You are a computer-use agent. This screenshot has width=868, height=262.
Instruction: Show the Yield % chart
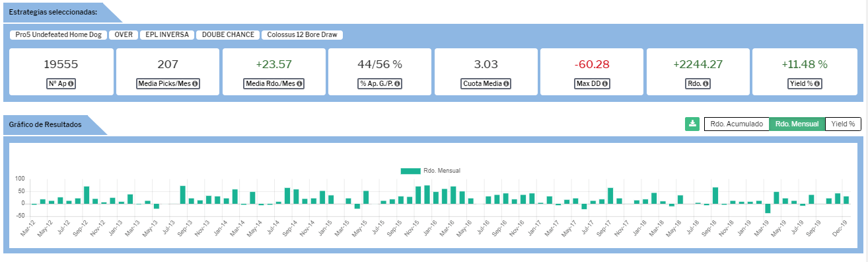(843, 124)
